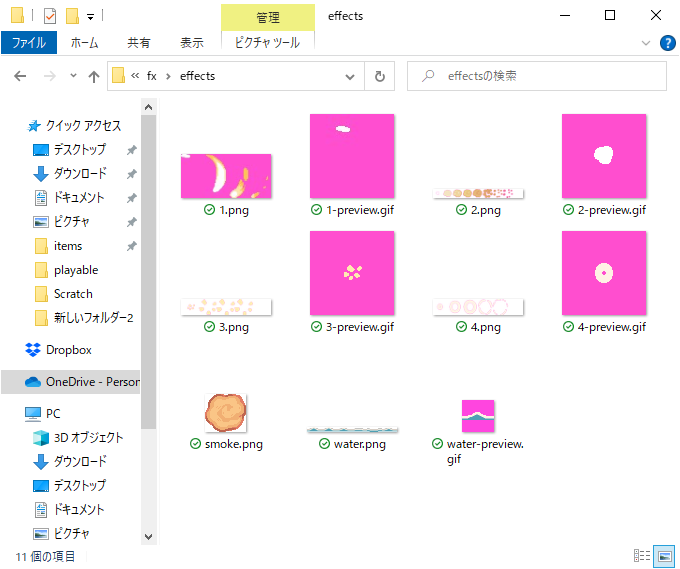This screenshot has height=569, width=680.
Task: Open pinned デスクトップ under Quick access
Action: (x=79, y=150)
